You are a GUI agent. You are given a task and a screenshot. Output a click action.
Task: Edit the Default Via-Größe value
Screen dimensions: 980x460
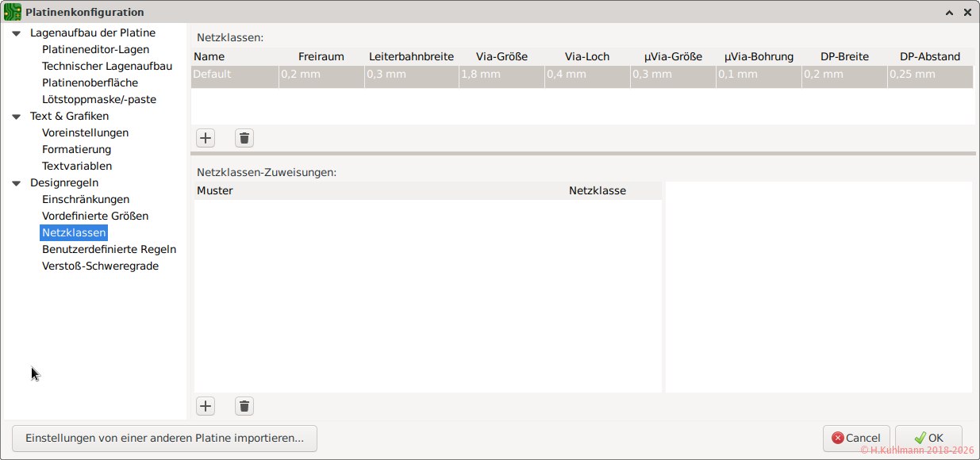[502, 75]
